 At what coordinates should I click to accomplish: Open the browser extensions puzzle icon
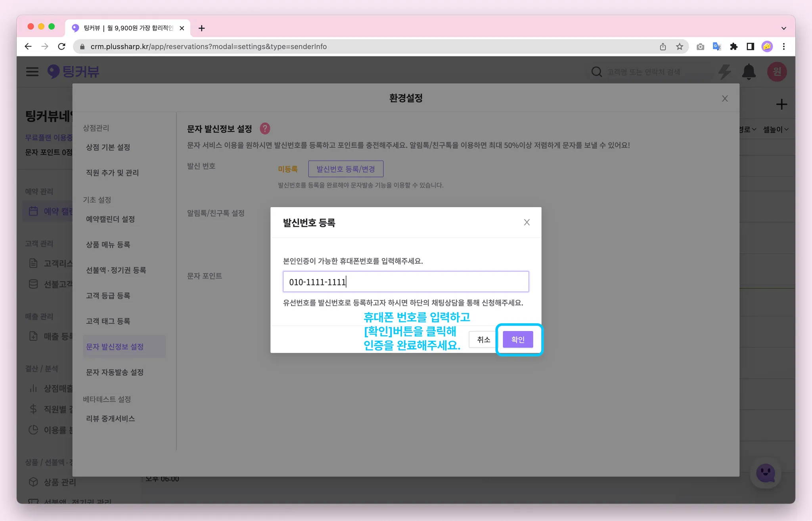(733, 46)
